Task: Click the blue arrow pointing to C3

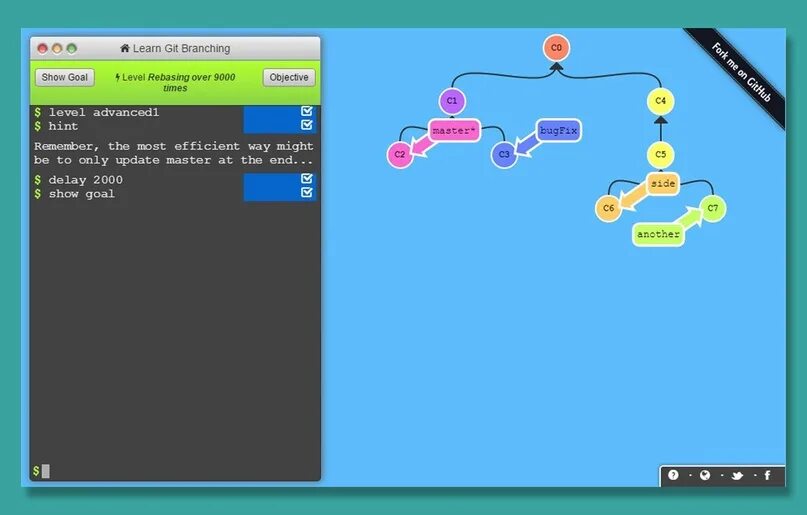Action: [x=528, y=145]
